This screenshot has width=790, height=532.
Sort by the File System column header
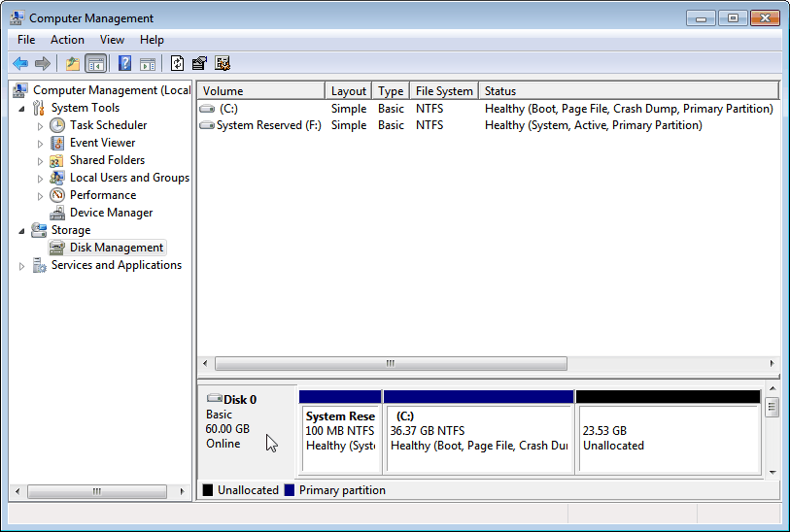(444, 91)
